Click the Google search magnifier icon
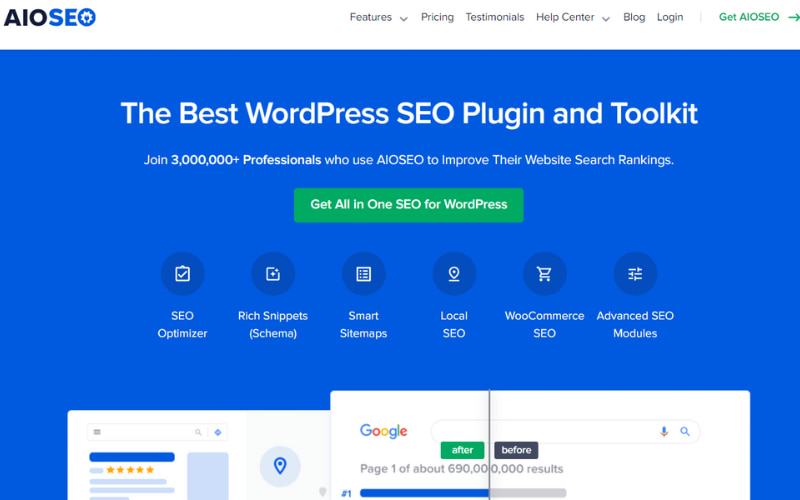The height and width of the screenshot is (500, 800). coord(685,432)
